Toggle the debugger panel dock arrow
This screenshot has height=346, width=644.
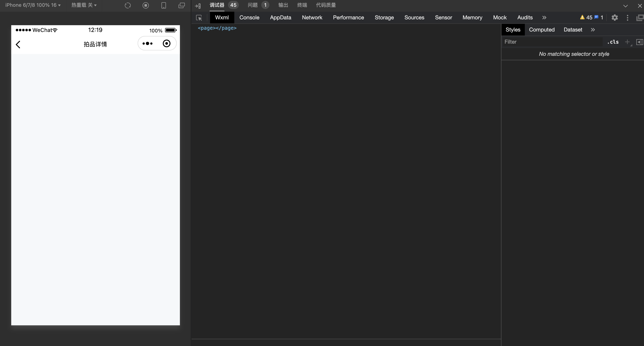point(198,5)
